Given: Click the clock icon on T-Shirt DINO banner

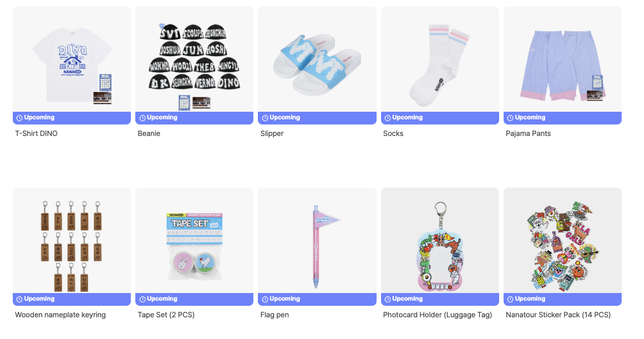Looking at the screenshot, I should click(x=19, y=118).
